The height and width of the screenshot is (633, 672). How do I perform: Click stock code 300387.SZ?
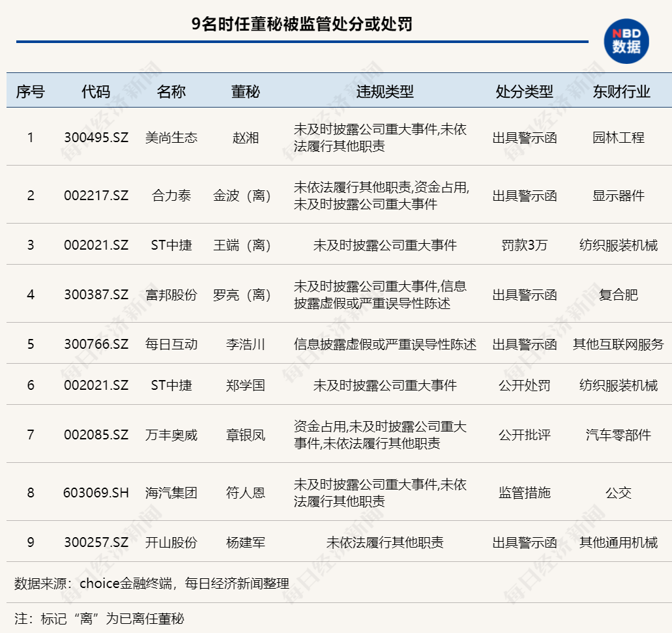(96, 295)
